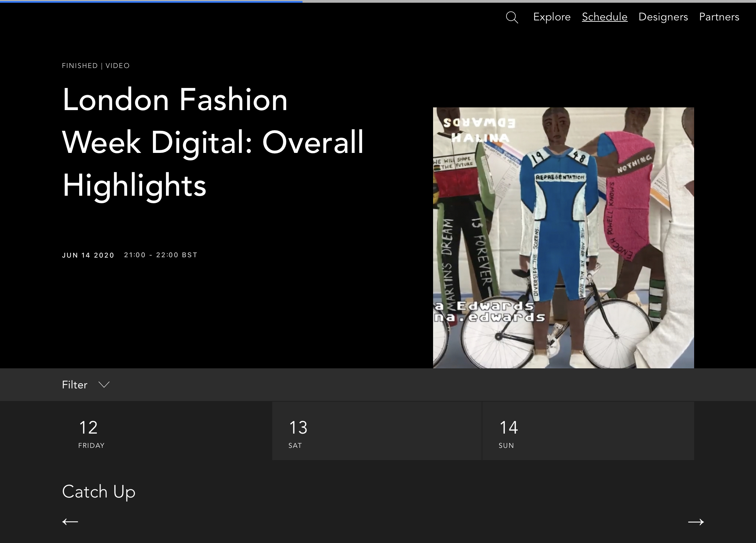
Task: Click the search magnifier icon
Action: [x=512, y=17]
